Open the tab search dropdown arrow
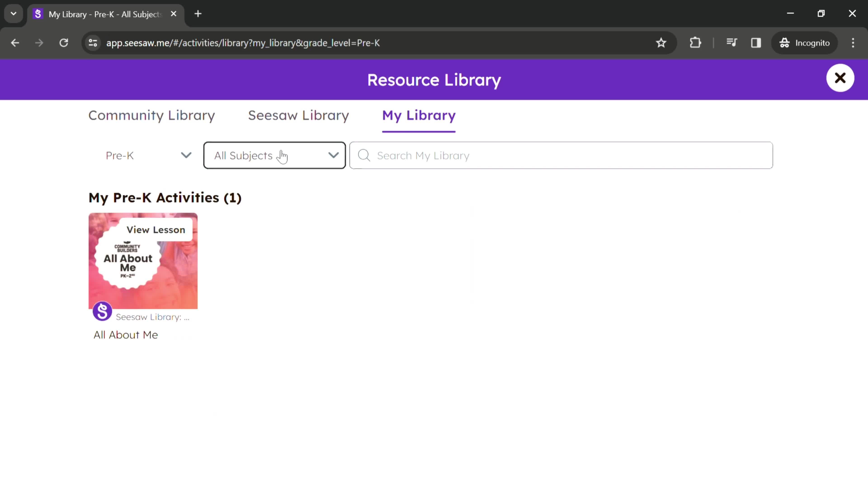868x488 pixels. (14, 14)
